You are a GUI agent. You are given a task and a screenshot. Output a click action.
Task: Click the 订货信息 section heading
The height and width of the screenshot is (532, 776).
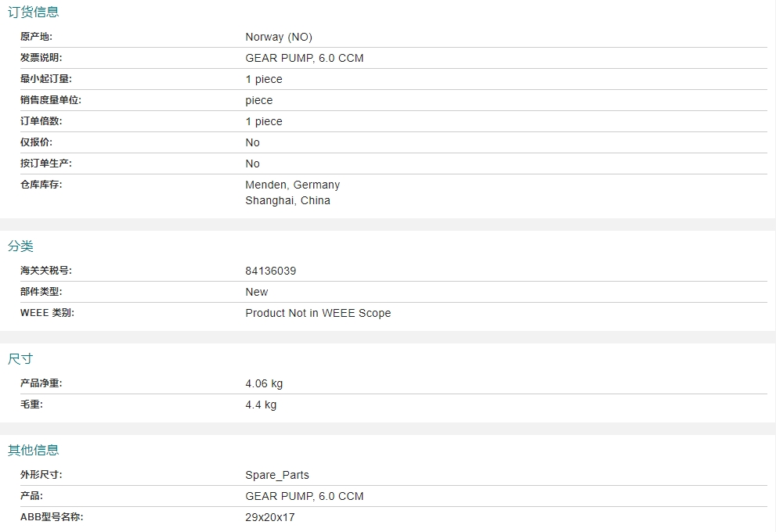(33, 12)
